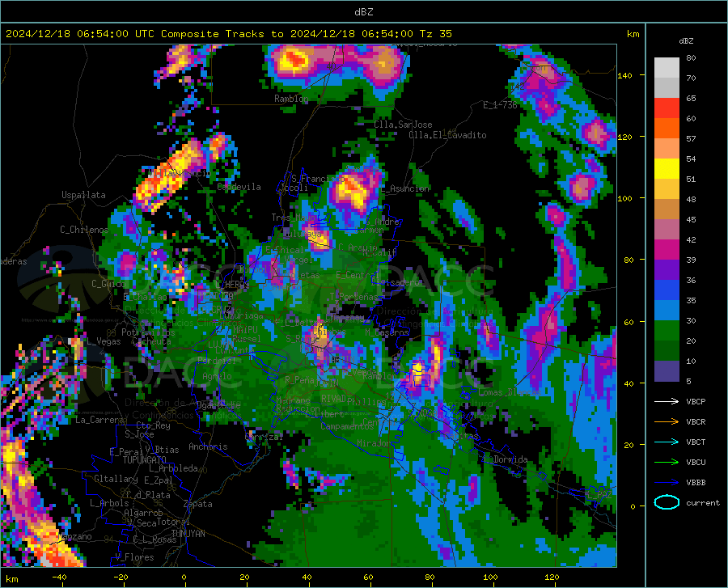728x588 pixels.
Task: Click the orange VBCR track arrow
Action: click(667, 422)
